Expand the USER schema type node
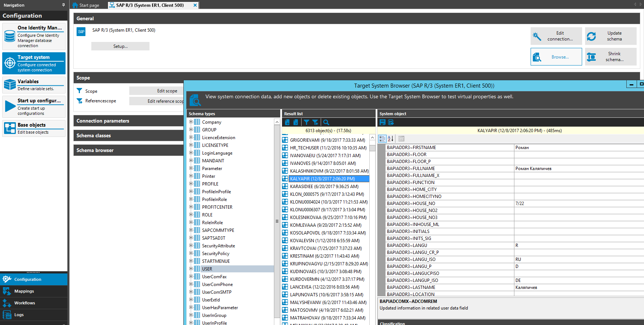Viewport: 644px width, 325px height. [x=191, y=269]
